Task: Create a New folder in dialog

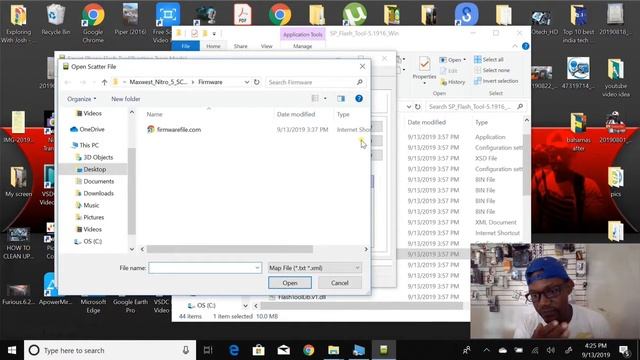Action: (x=126, y=99)
